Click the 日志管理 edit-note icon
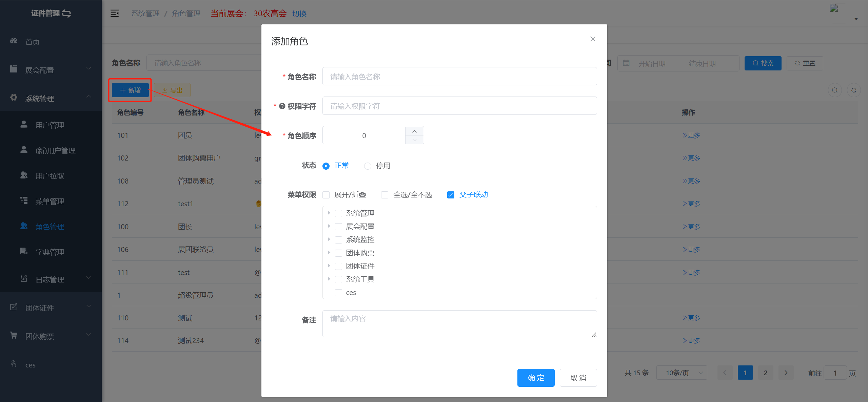The width and height of the screenshot is (868, 402). (24, 278)
